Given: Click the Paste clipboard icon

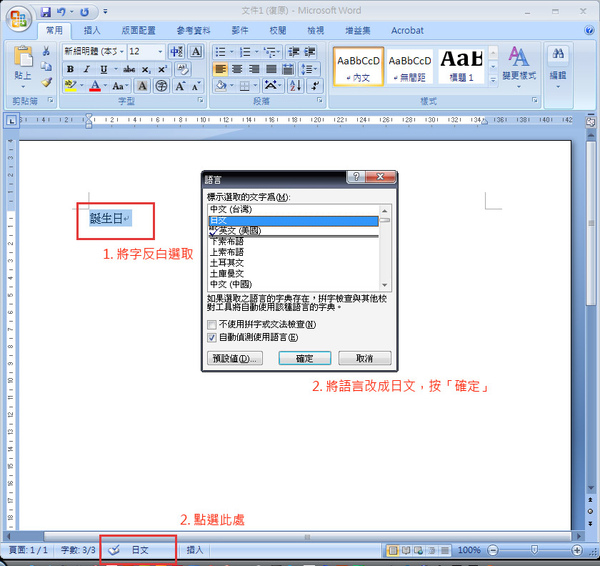Looking at the screenshot, I should click(23, 57).
